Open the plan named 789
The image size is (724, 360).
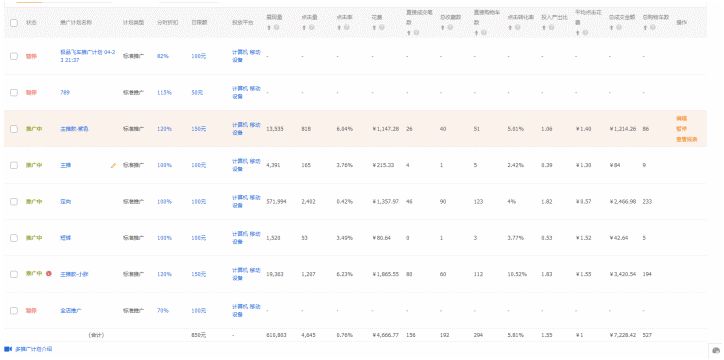pos(65,92)
